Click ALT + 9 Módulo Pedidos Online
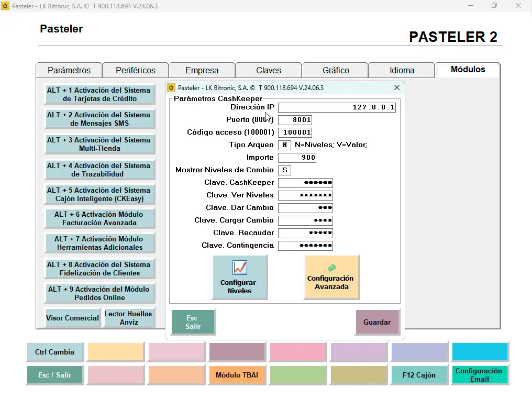 point(99,293)
